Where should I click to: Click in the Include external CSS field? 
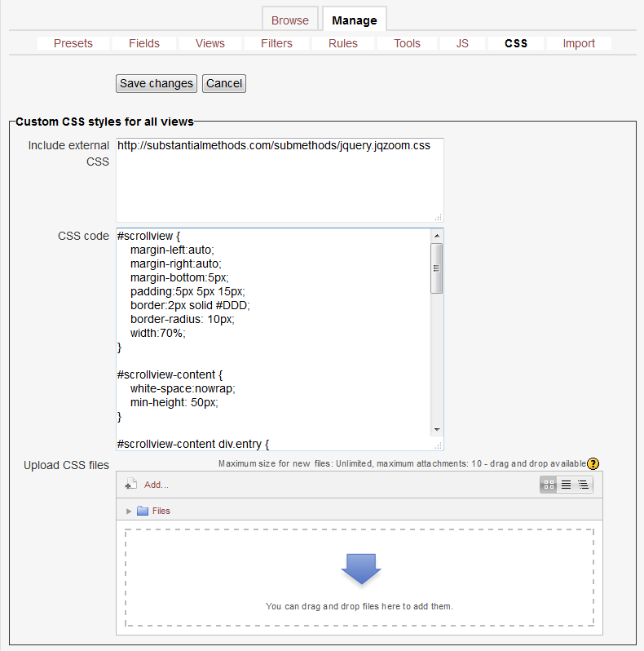[280, 179]
